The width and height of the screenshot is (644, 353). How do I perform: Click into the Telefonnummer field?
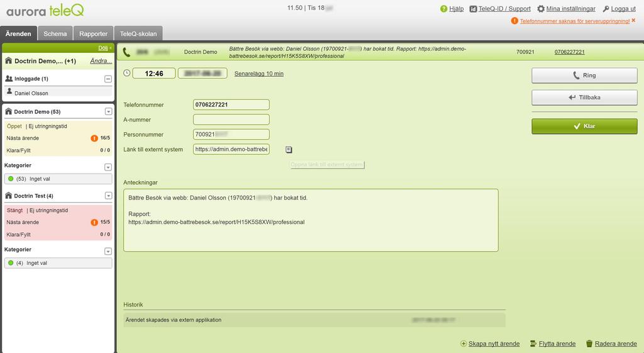[x=231, y=104]
